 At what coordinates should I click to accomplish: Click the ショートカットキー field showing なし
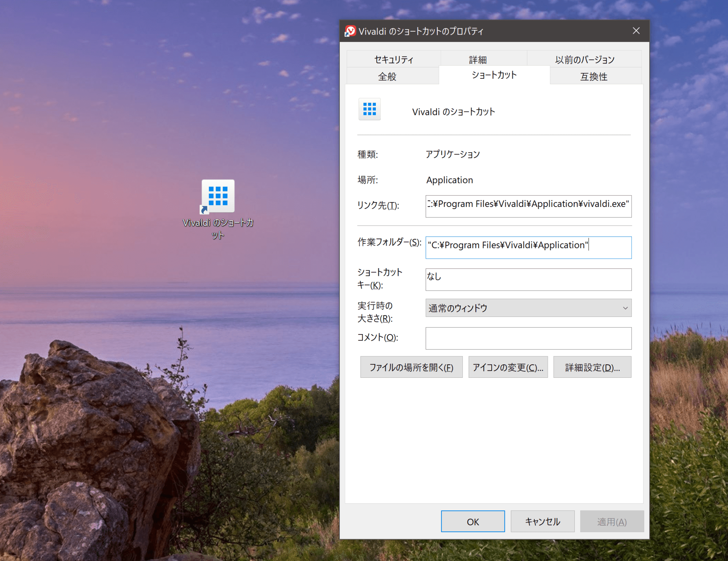pos(528,279)
